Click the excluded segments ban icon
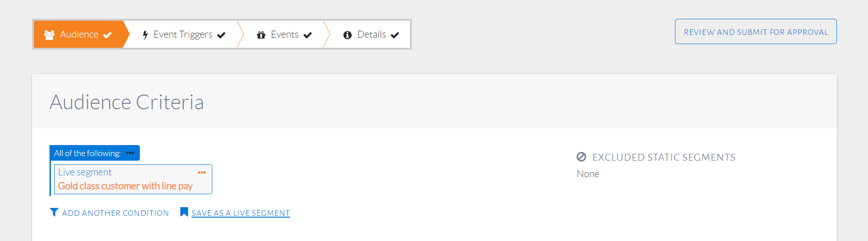The width and height of the screenshot is (868, 241). coord(581,157)
